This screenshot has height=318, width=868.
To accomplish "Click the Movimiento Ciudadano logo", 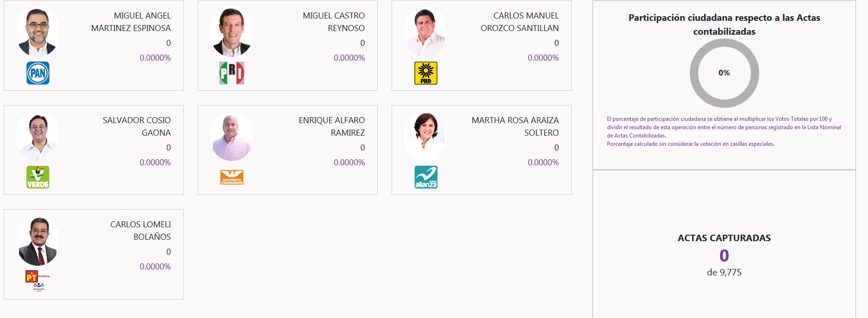I will coord(232,177).
